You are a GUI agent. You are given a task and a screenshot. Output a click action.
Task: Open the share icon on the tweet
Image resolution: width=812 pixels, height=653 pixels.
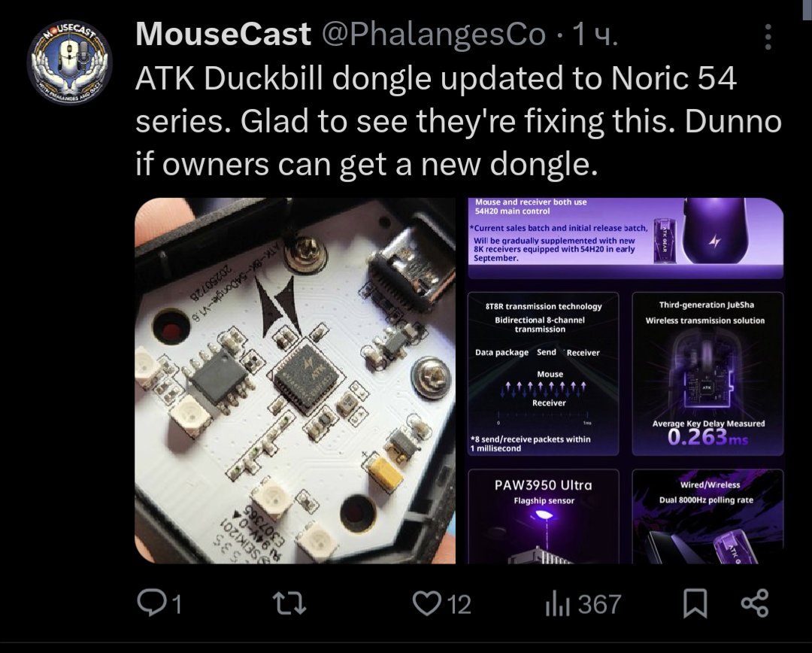click(x=755, y=603)
